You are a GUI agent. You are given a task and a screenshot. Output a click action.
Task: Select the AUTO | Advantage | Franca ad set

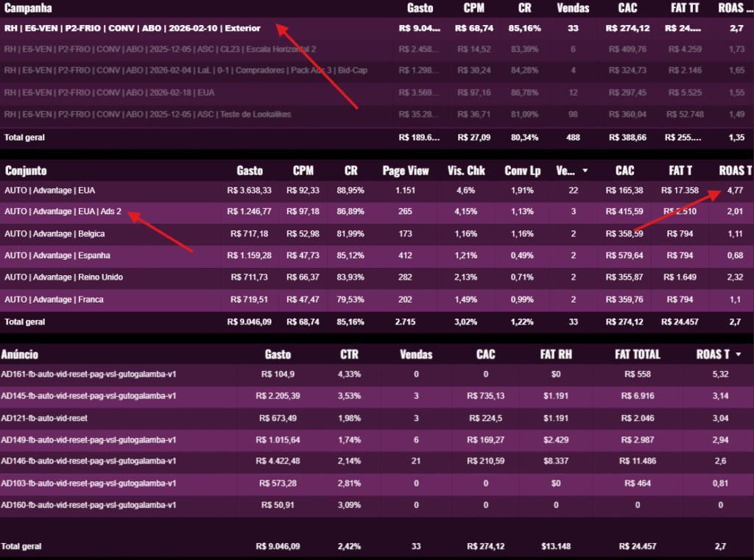(54, 300)
